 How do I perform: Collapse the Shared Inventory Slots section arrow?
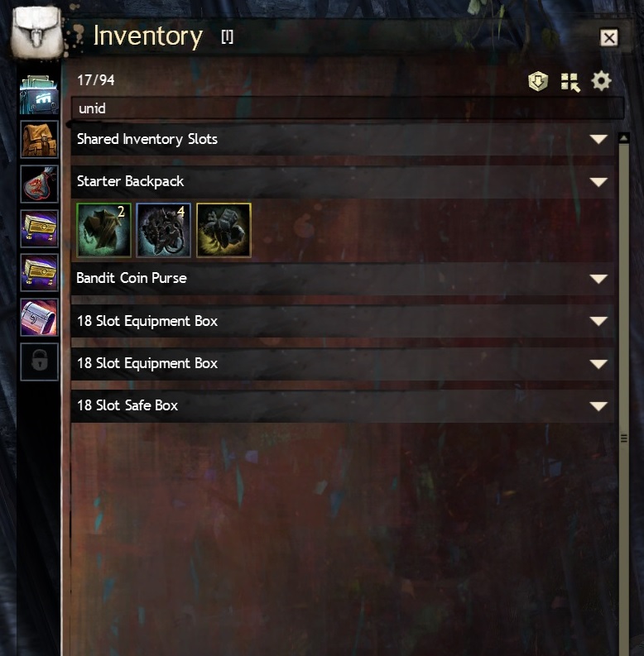point(598,139)
